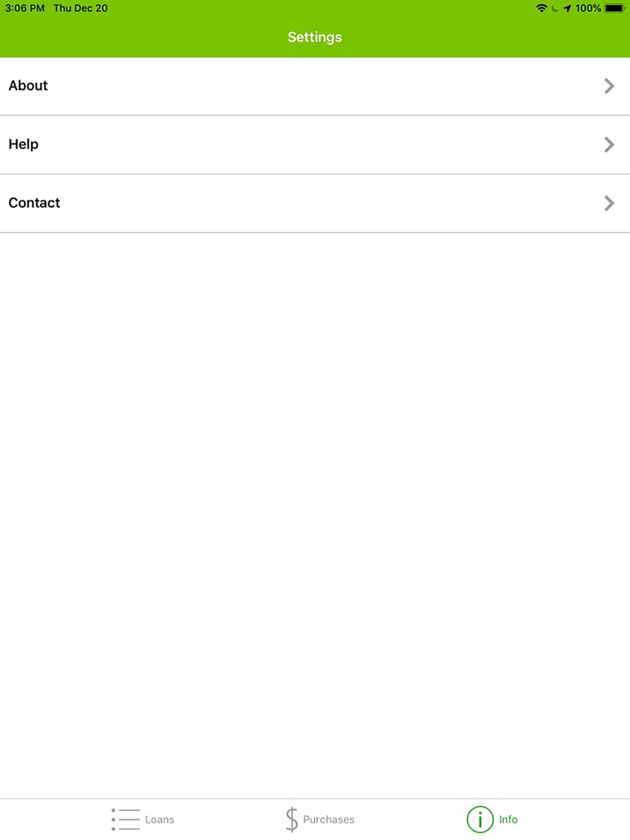
Task: Open the Help settings entry
Action: pyautogui.click(x=315, y=145)
